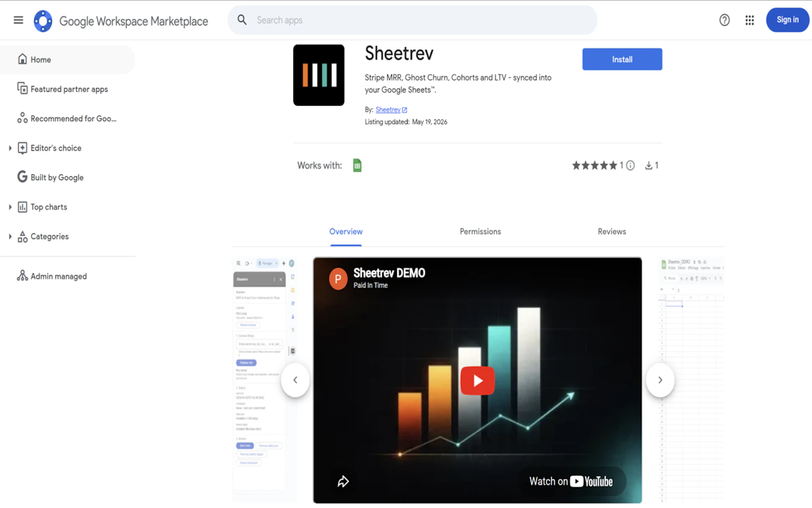Open the rating info icon
Viewport: 812px width, 508px height.
630,165
